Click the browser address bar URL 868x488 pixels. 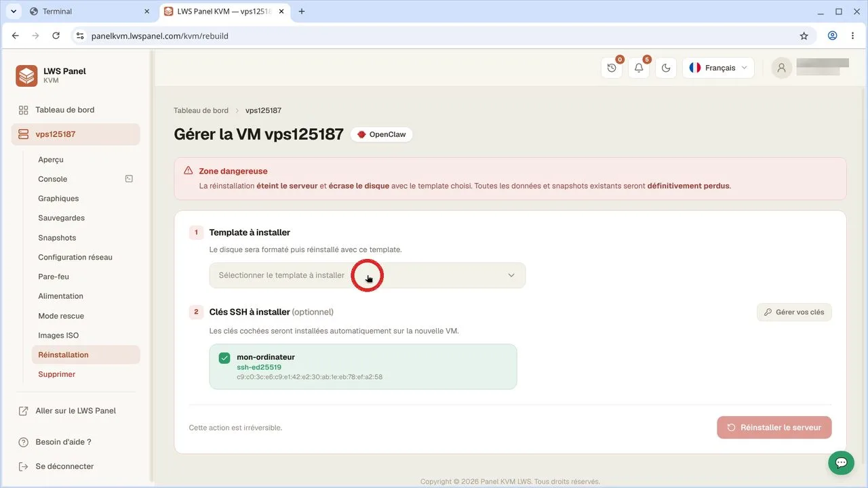pos(160,36)
